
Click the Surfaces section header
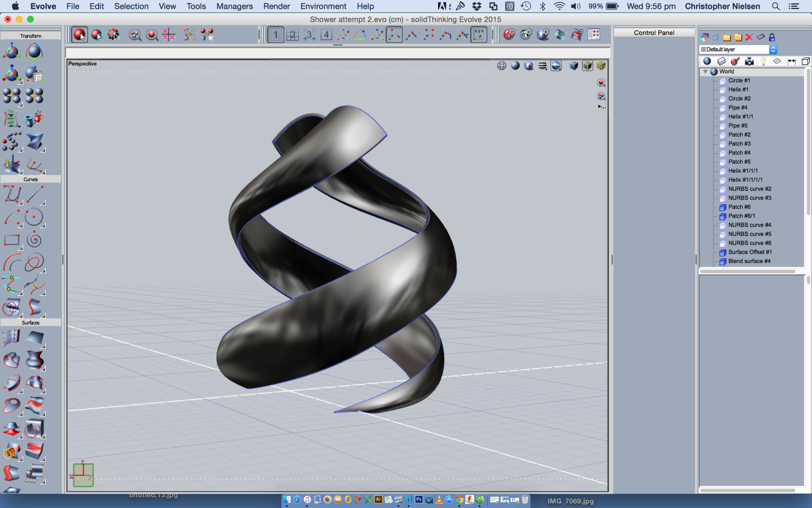click(x=31, y=322)
